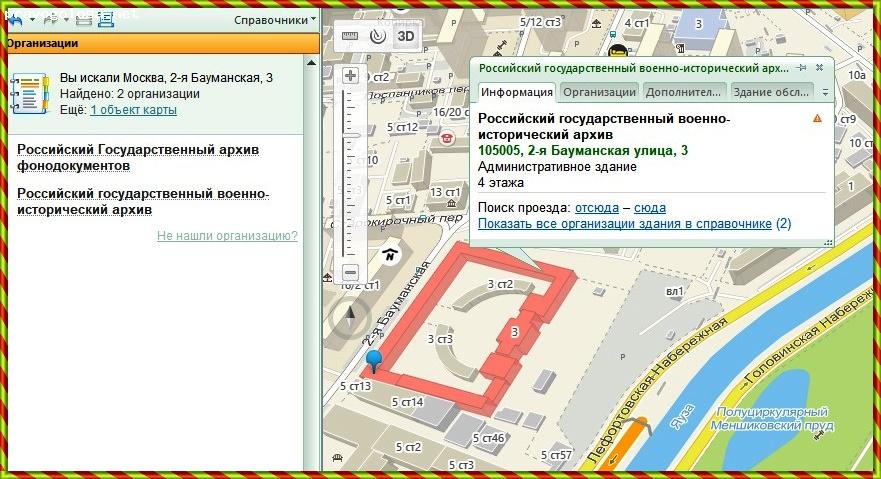The width and height of the screenshot is (881, 479).
Task: Open the back navigation history dropdown arrow
Action: click(x=32, y=19)
